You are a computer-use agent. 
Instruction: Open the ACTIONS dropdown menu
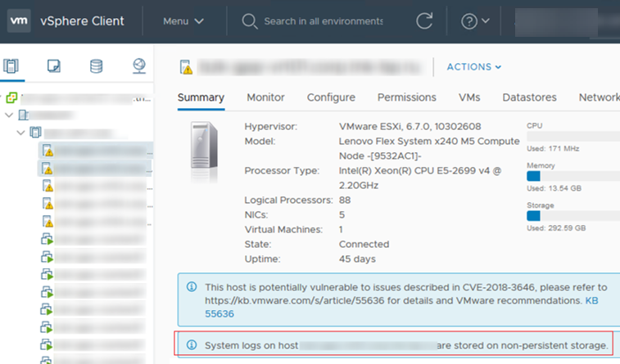point(474,67)
